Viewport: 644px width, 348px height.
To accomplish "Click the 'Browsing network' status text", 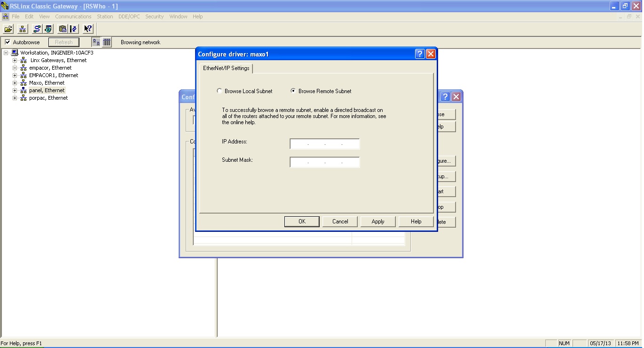I will point(141,42).
